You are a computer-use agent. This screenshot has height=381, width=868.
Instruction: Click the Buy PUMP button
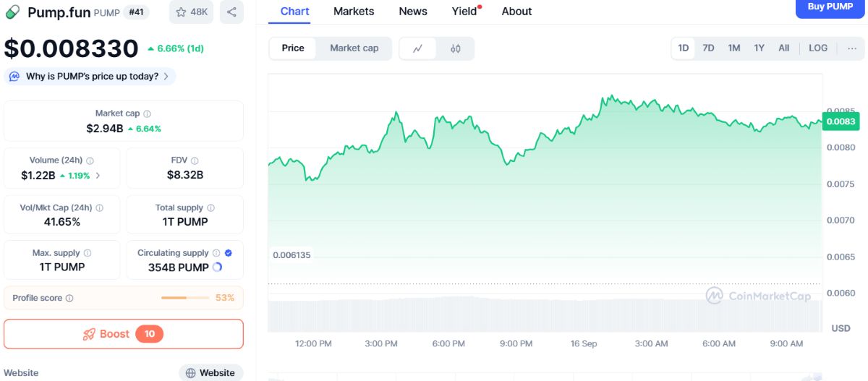(x=830, y=7)
